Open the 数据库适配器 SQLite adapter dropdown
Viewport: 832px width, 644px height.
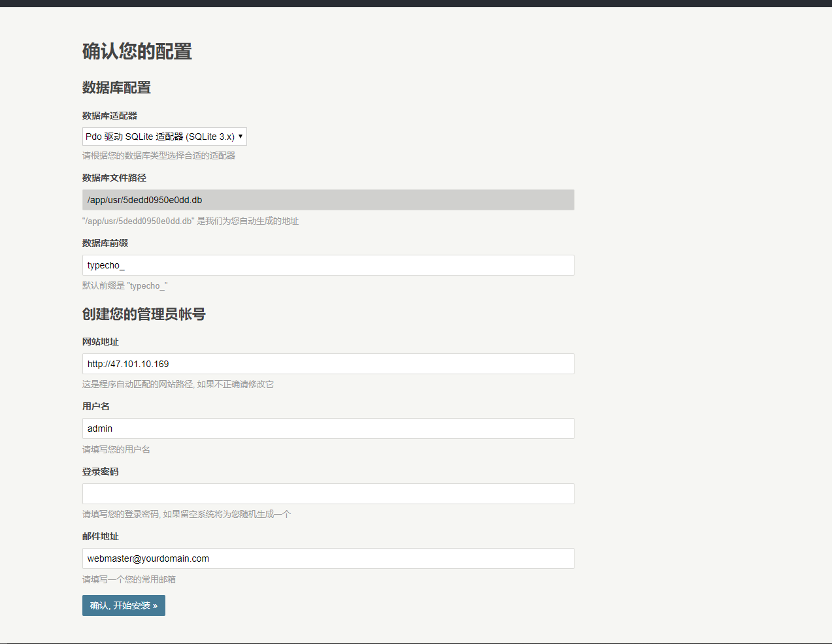pos(164,137)
